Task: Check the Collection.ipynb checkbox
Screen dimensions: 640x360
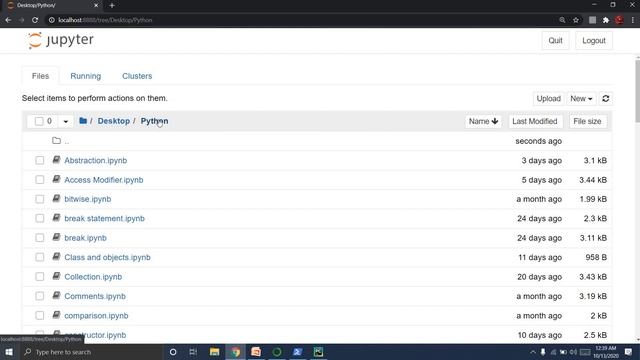Action: pyautogui.click(x=40, y=277)
